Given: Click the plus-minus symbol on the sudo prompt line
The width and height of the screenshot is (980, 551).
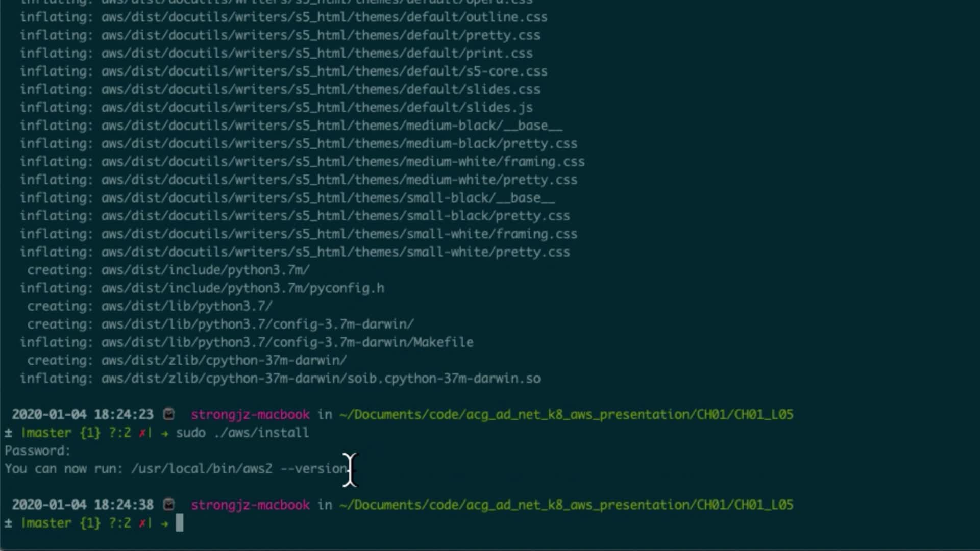Looking at the screenshot, I should pyautogui.click(x=8, y=433).
